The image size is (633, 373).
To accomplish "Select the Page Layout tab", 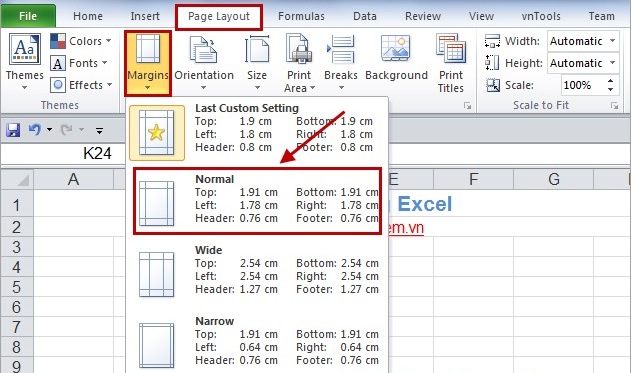I will coord(219,17).
